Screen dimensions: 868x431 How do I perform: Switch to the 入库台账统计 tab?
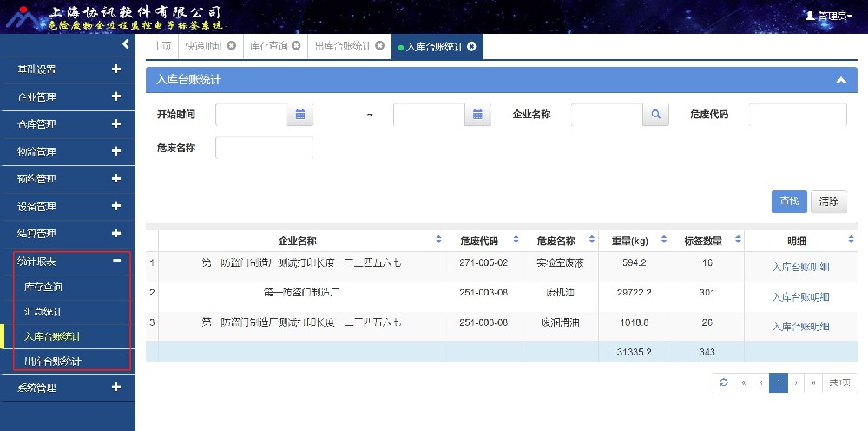tap(433, 47)
